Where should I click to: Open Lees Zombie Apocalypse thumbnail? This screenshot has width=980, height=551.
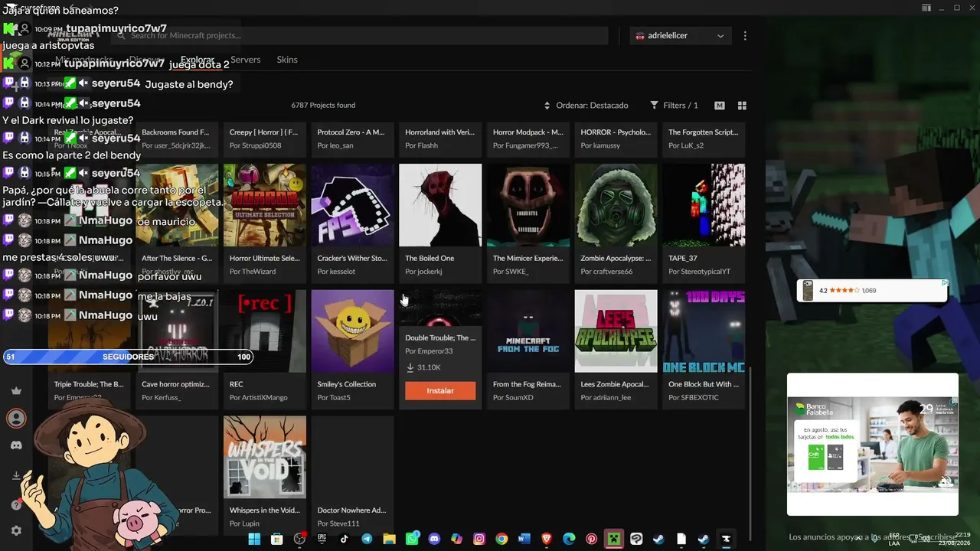(x=616, y=331)
